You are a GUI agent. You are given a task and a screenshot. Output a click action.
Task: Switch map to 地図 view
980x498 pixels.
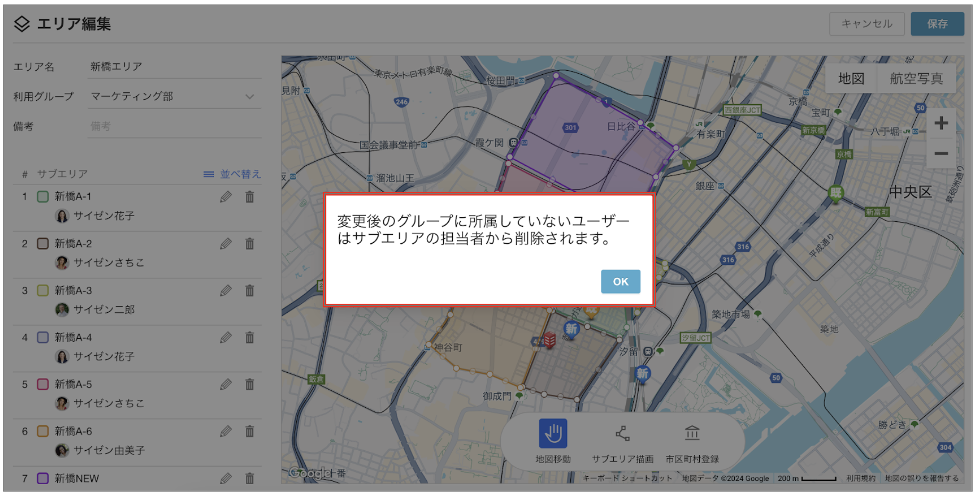click(x=851, y=79)
